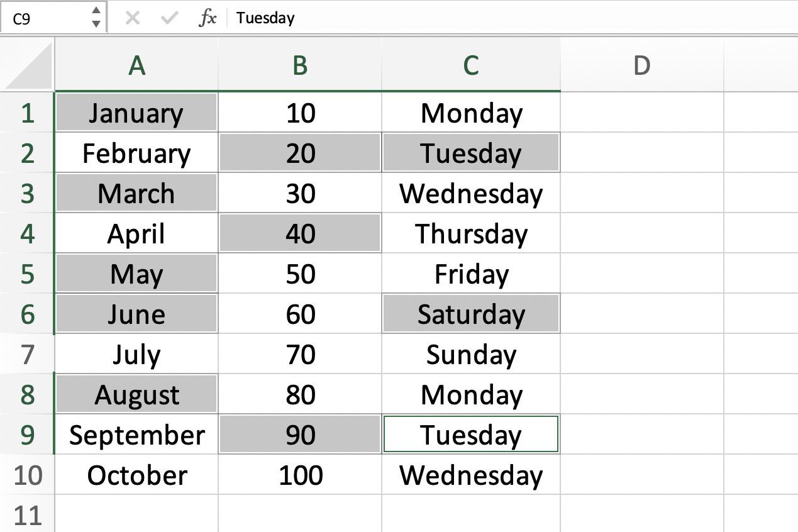Click the Friday cell in column C
Screen dimensions: 798x532
471,274
